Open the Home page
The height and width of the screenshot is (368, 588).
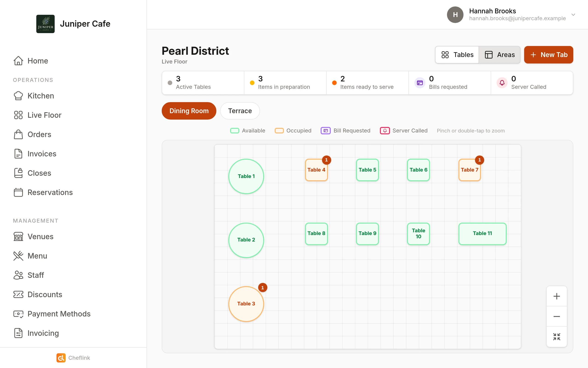coord(31,60)
